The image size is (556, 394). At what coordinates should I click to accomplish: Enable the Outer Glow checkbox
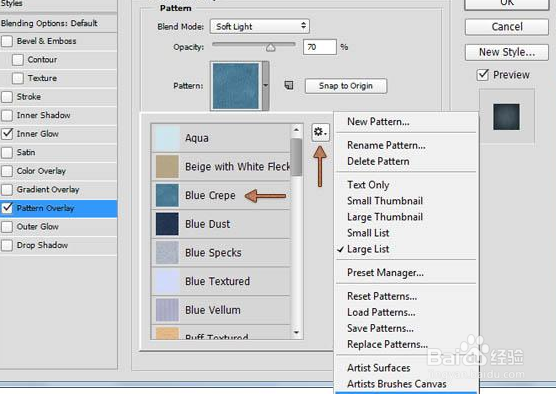coord(7,227)
